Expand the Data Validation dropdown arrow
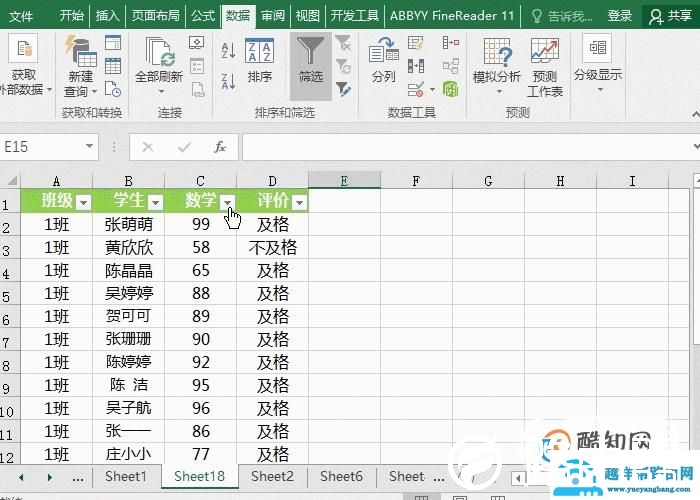 432,90
